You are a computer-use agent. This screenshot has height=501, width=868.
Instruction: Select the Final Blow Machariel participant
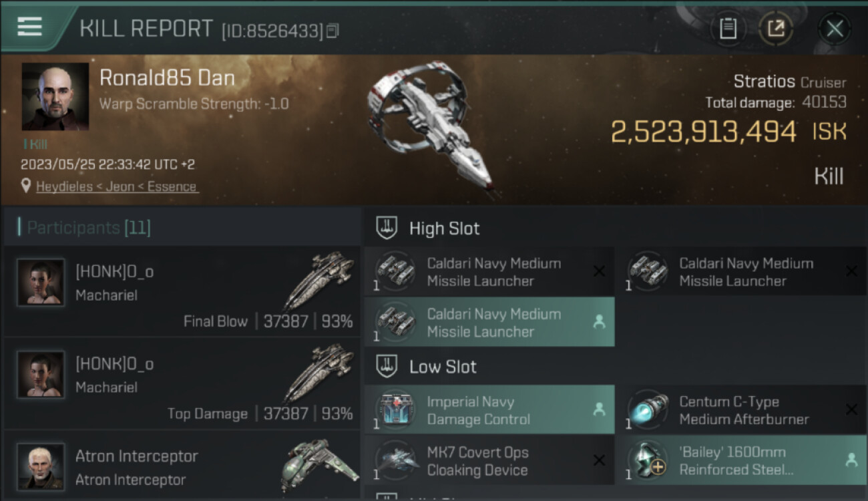pyautogui.click(x=182, y=291)
